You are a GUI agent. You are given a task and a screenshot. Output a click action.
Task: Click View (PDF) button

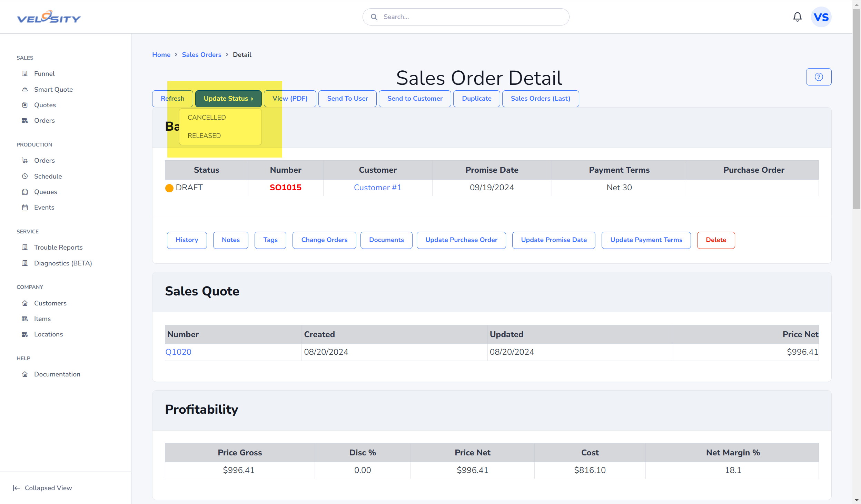pyautogui.click(x=290, y=99)
